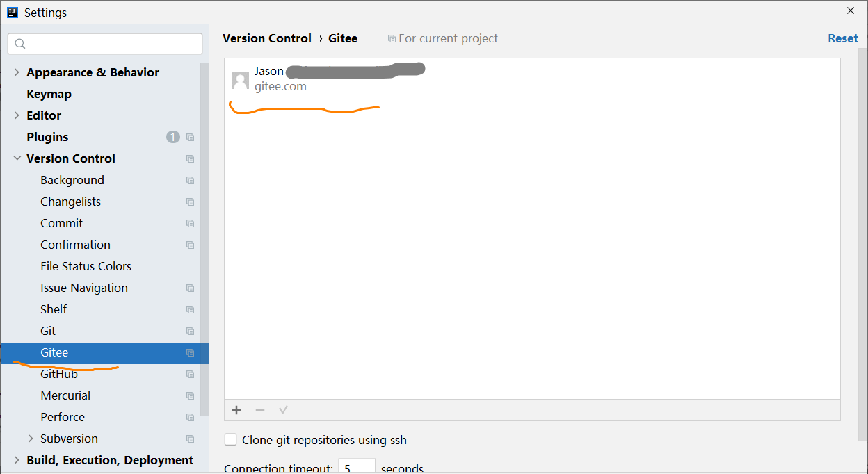The height and width of the screenshot is (474, 868).
Task: Click project-level icon beside Commit entry
Action: [190, 224]
